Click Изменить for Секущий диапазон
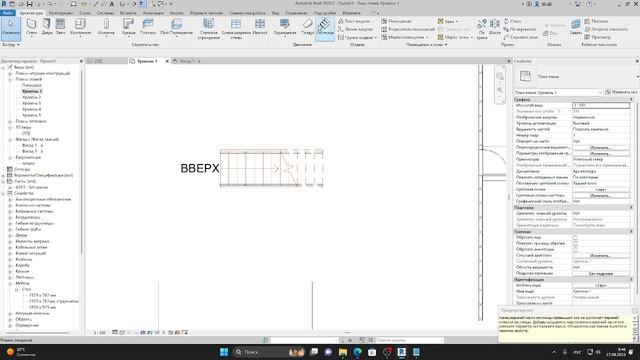Screen dimensions: 640x360 tap(600, 256)
